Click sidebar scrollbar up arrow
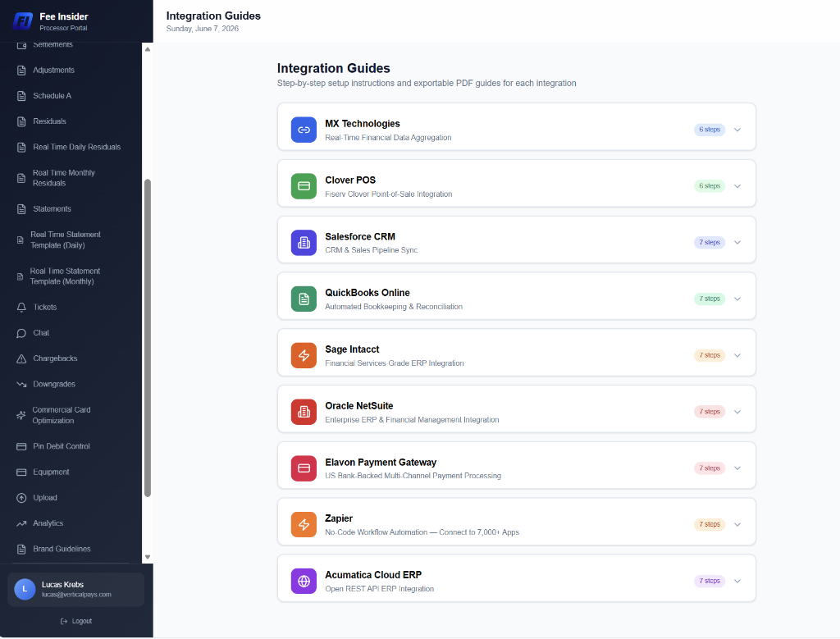The image size is (840, 639). [148, 49]
